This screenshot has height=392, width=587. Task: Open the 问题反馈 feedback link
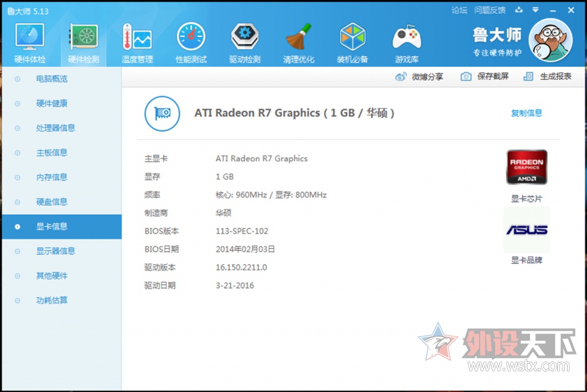(x=490, y=10)
